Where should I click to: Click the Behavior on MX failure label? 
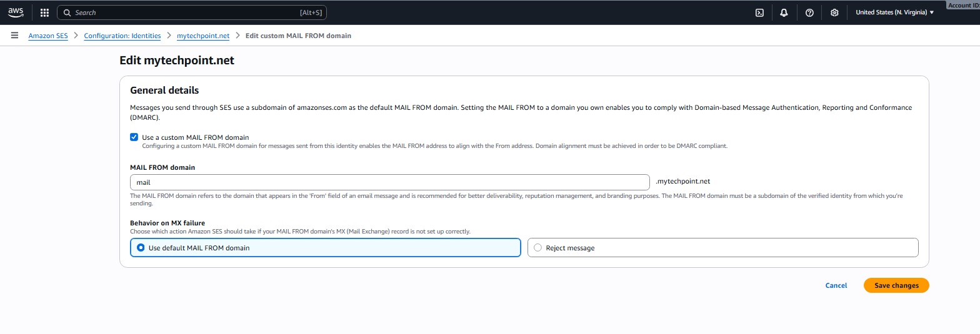[x=167, y=223]
